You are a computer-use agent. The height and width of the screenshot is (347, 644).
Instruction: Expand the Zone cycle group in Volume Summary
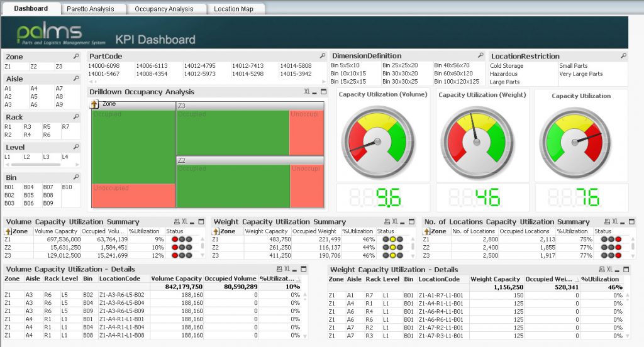(x=9, y=231)
